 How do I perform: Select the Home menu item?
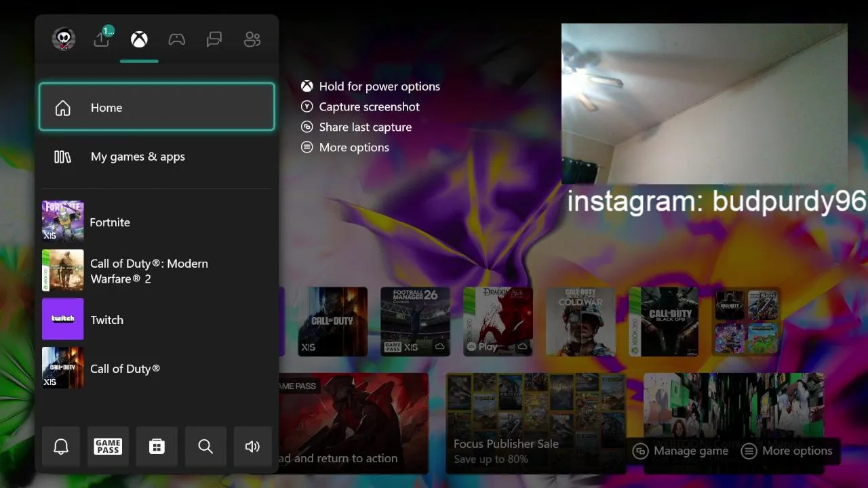point(157,107)
